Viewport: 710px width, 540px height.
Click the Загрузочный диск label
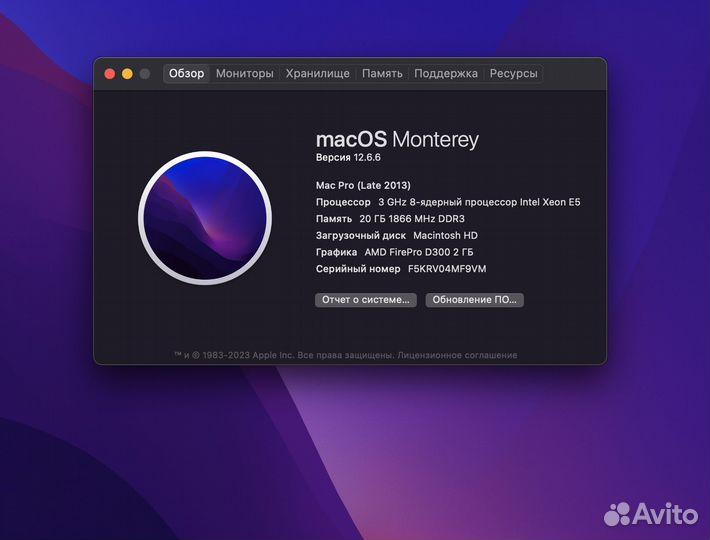click(x=361, y=236)
